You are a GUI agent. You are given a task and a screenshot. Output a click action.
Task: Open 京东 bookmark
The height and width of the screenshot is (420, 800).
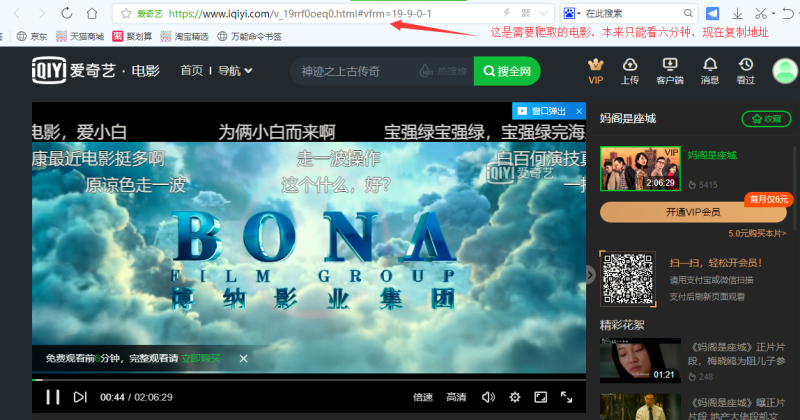pos(32,36)
